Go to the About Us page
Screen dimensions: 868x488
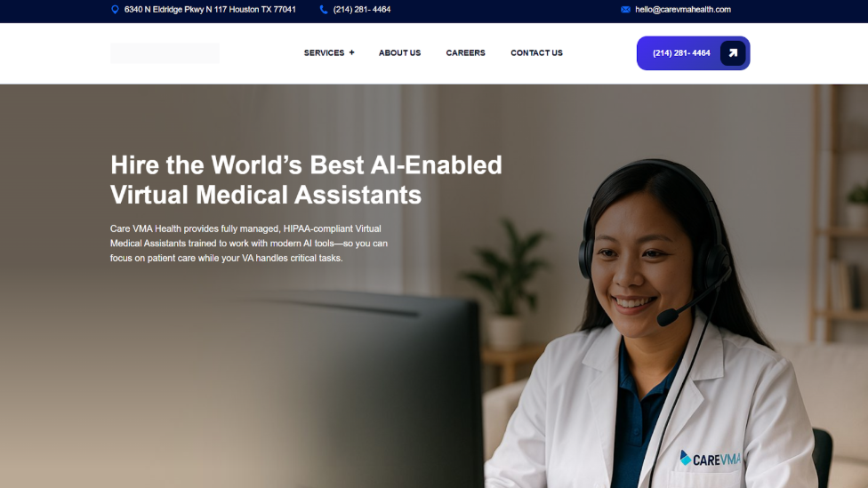[x=399, y=52]
